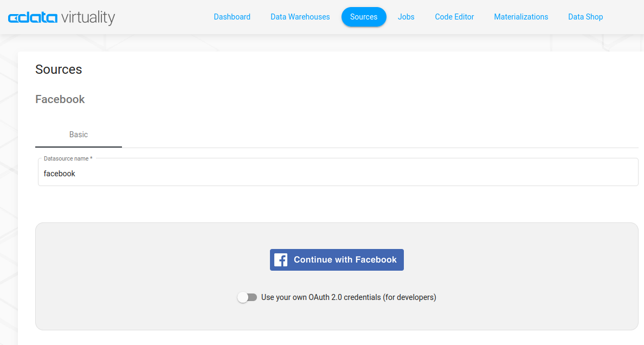Select the "facebook" text in the name field

click(x=60, y=173)
